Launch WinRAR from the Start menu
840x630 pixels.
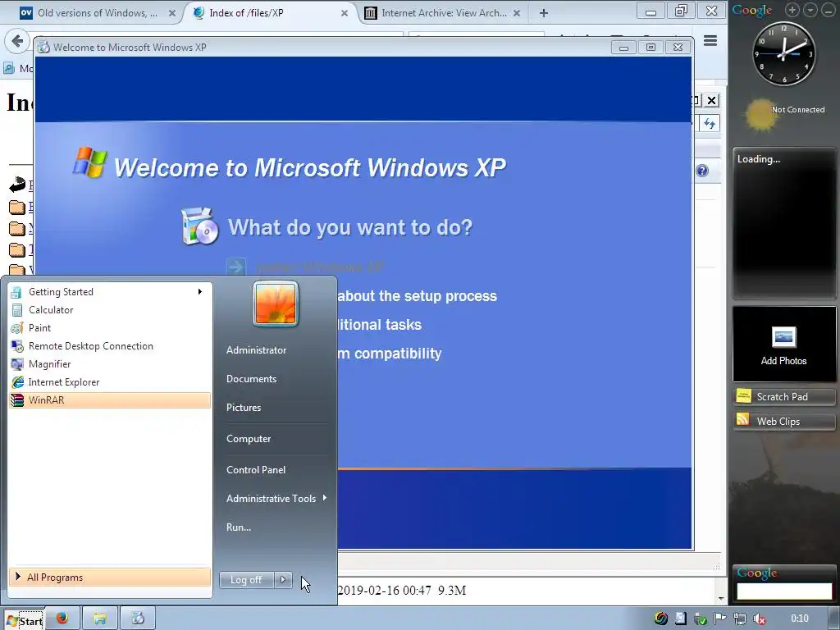109,400
